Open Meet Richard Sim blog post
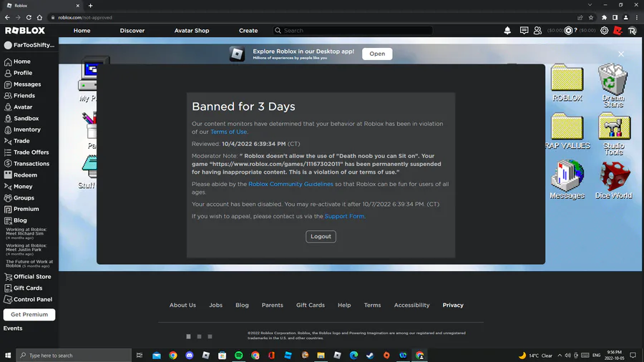The width and height of the screenshot is (644, 362). 26,233
